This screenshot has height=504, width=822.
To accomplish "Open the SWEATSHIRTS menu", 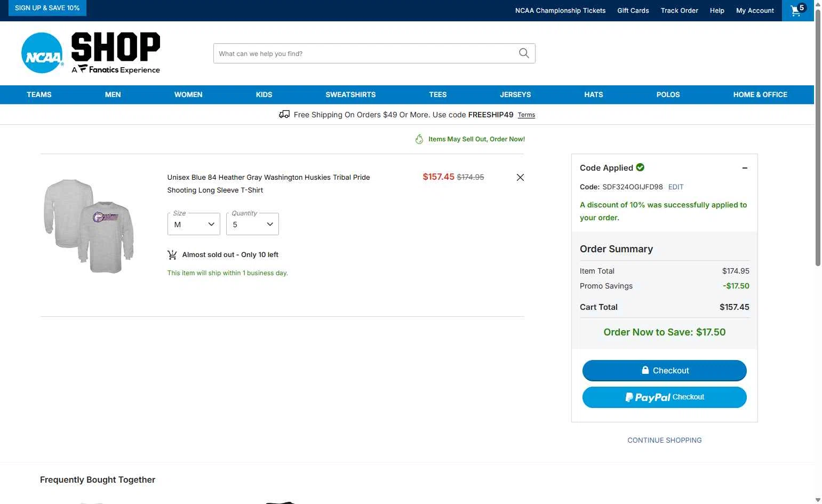I will point(350,94).
